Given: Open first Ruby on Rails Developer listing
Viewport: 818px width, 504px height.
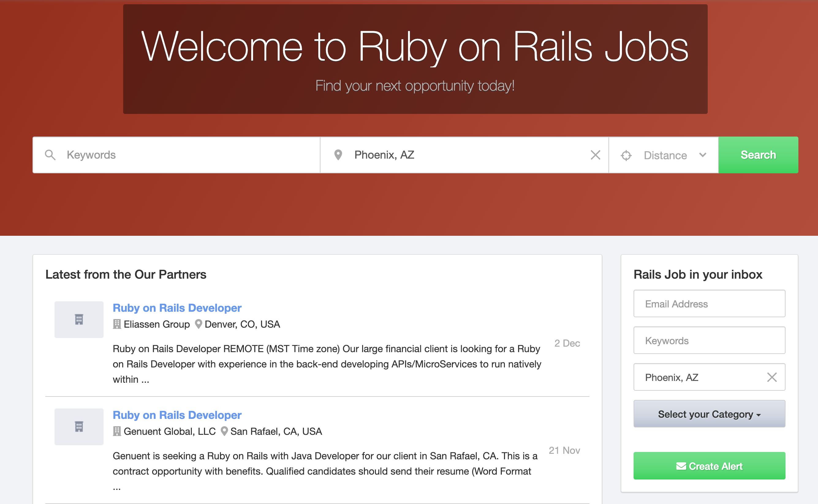Looking at the screenshot, I should tap(177, 308).
